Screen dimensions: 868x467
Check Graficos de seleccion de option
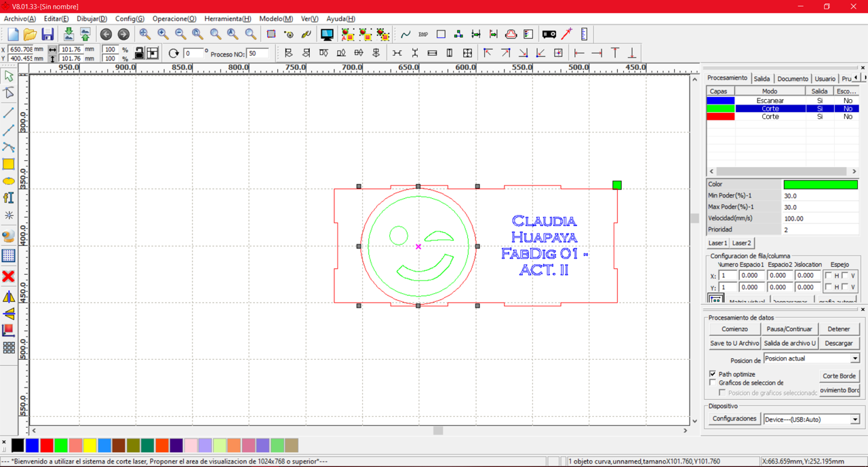pos(713,381)
